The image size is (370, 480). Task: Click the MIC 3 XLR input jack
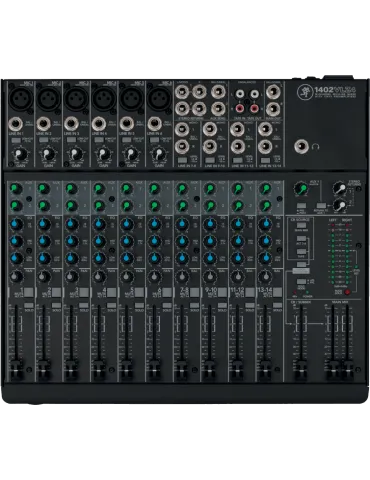pyautogui.click(x=76, y=98)
